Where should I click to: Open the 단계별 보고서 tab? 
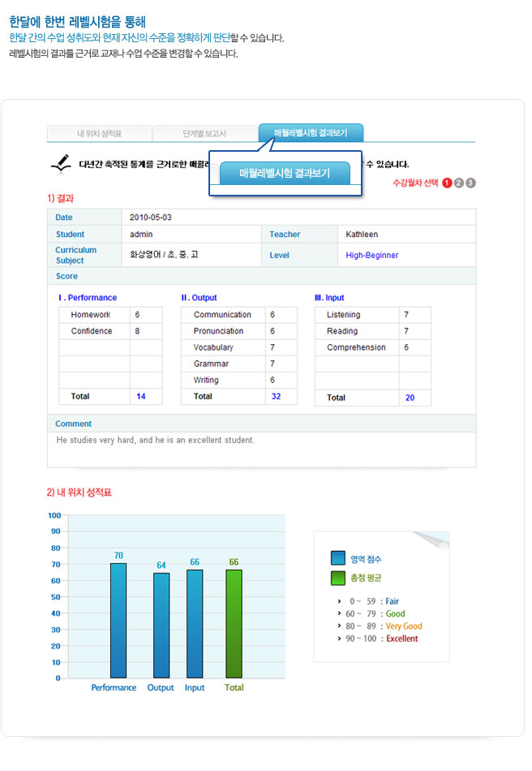pos(204,133)
